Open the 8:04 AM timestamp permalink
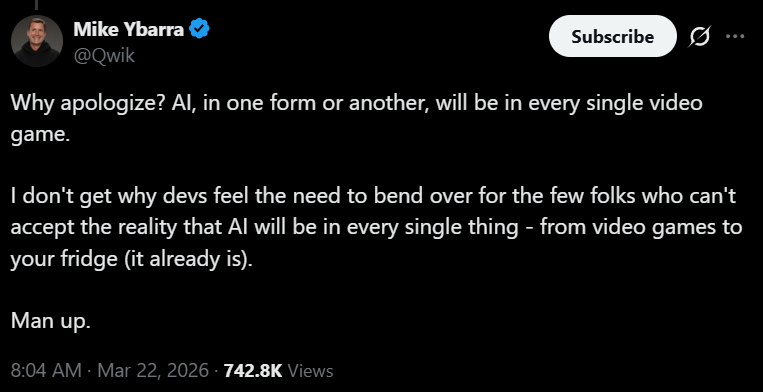This screenshot has height=392, width=763. (46, 371)
